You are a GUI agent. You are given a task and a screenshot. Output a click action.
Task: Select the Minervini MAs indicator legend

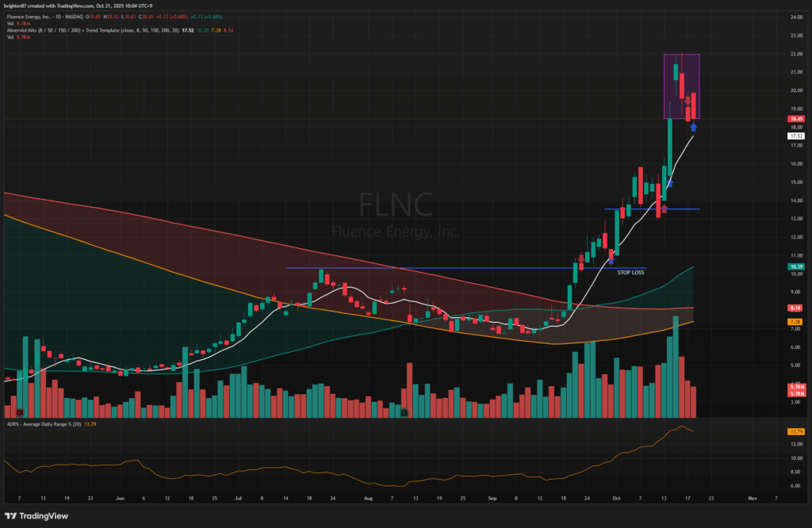coord(79,30)
